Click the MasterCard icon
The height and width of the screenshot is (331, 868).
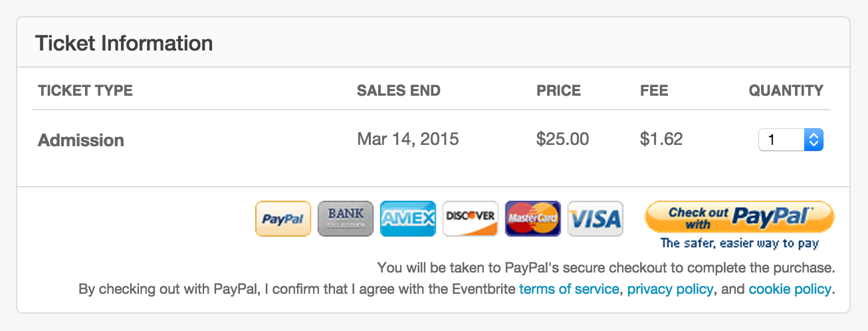(533, 219)
